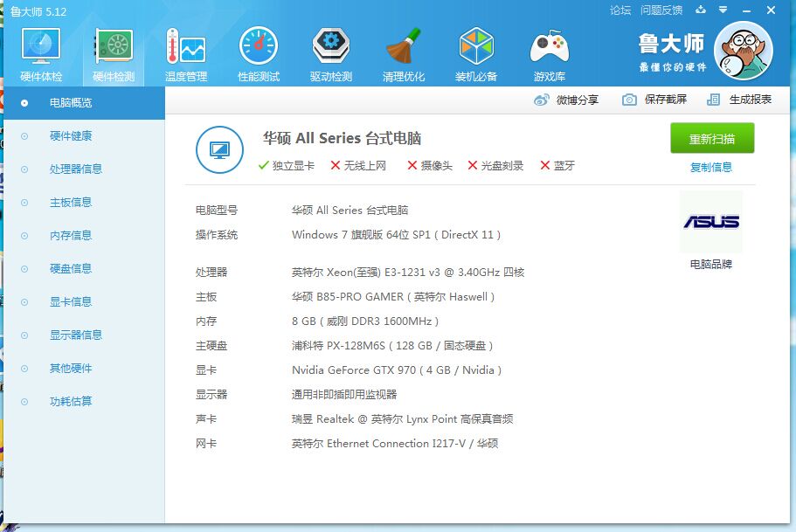
Task: Select 硬件健康 in the sidebar
Action: point(84,136)
